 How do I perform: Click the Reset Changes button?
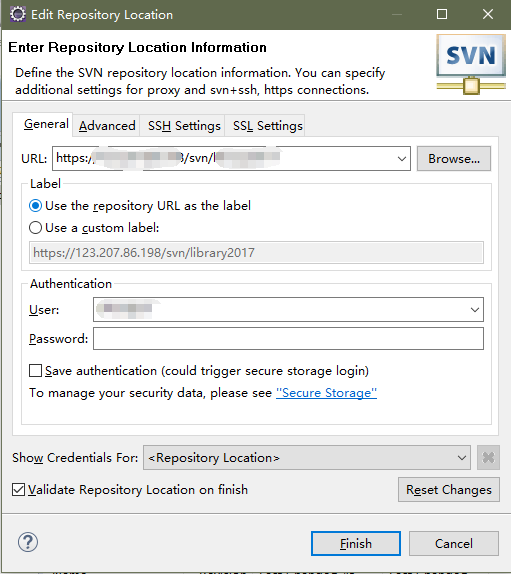click(x=449, y=489)
